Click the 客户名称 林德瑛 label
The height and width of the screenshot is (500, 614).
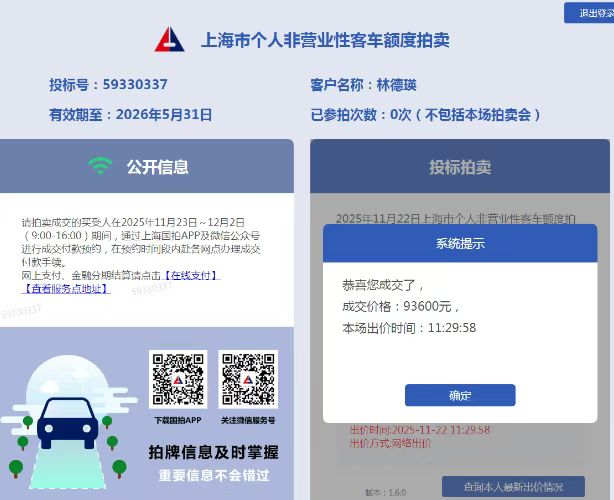click(363, 85)
